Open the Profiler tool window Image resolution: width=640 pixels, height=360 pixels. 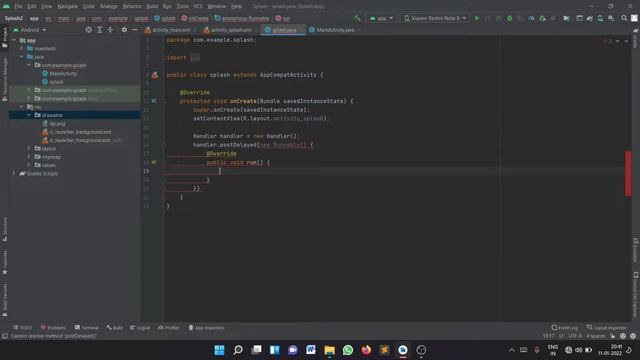pyautogui.click(x=169, y=328)
